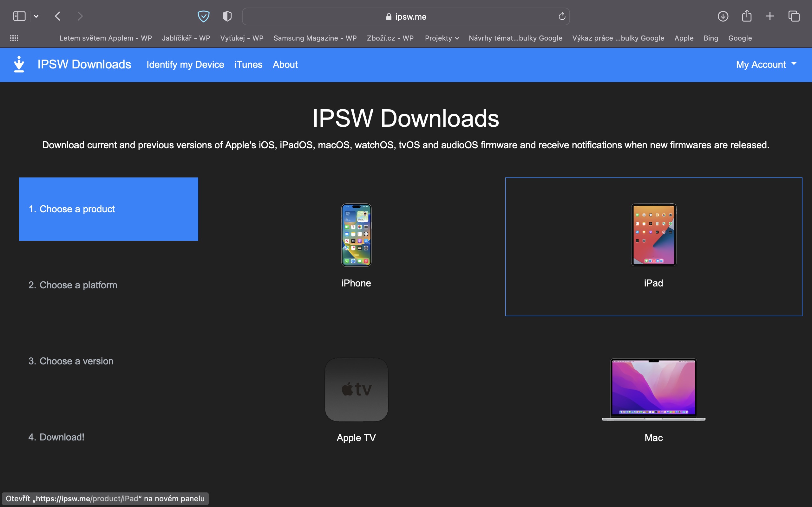The height and width of the screenshot is (507, 812).
Task: Open favorites grid icon in bookmarks bar
Action: (x=14, y=38)
